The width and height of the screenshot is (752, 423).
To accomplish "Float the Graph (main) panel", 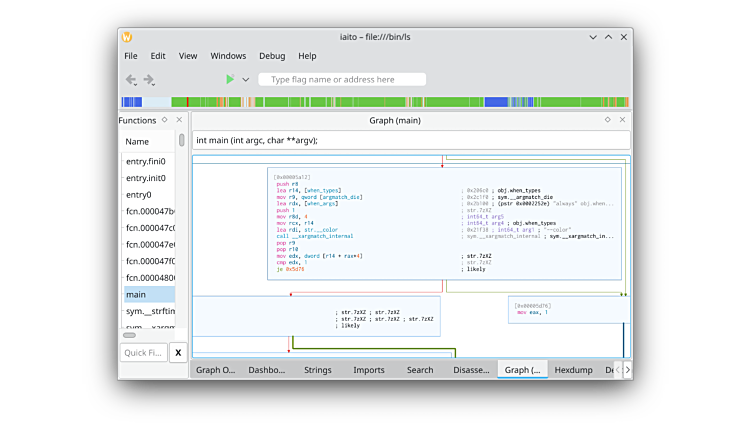I will [x=607, y=120].
